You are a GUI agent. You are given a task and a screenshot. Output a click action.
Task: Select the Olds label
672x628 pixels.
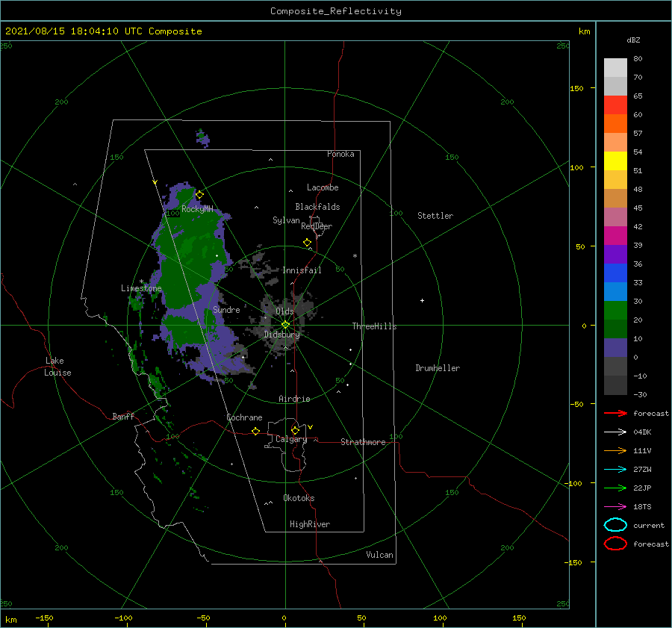click(x=284, y=311)
